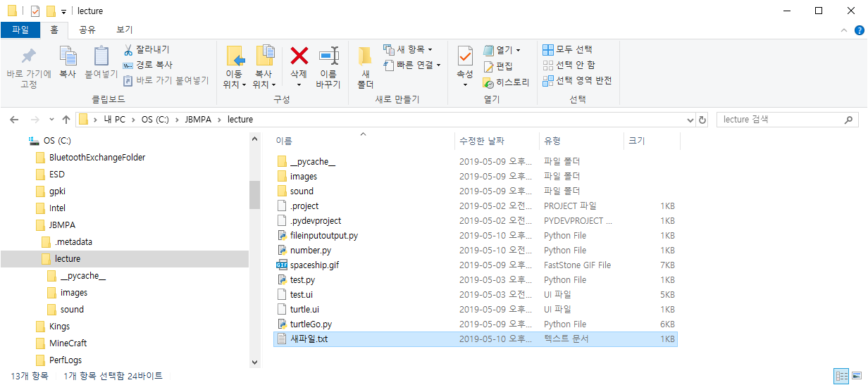The height and width of the screenshot is (385, 868).
Task: Select 잘라내기 (Cut) in the ribbon
Action: 147,50
